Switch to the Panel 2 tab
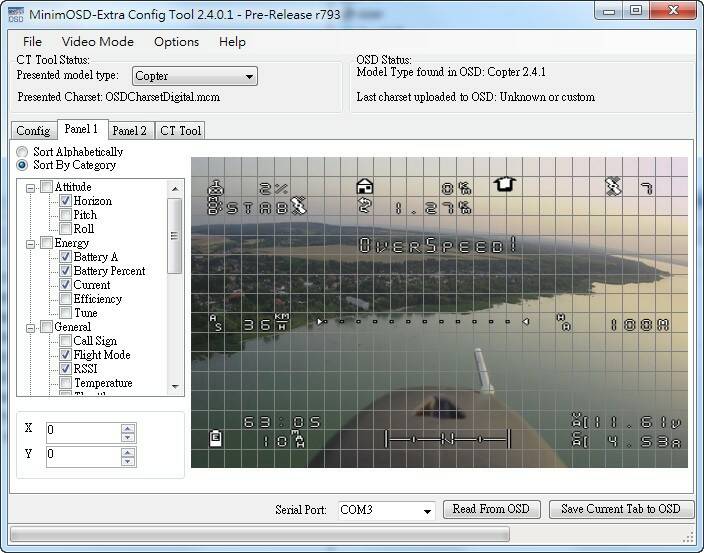The width and height of the screenshot is (704, 553). [129, 131]
